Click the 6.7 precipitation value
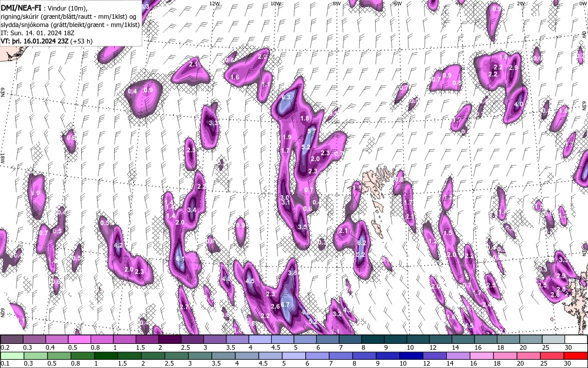Viewport: 588px width, 368px height. click(x=285, y=305)
